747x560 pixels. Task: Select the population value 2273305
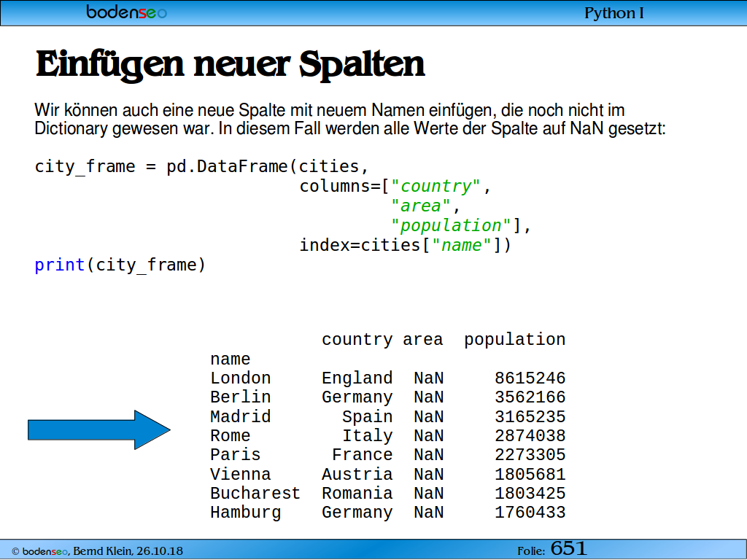point(530,455)
